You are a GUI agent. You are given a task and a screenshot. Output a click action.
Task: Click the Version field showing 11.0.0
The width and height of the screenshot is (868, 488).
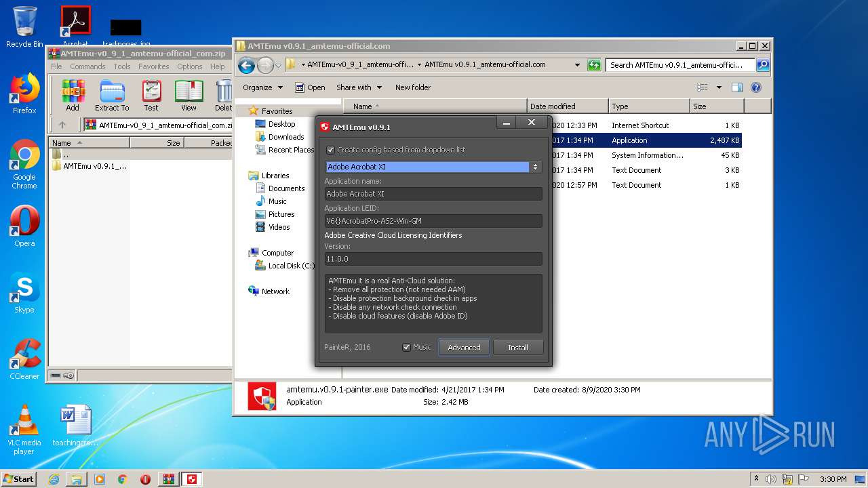pyautogui.click(x=433, y=259)
